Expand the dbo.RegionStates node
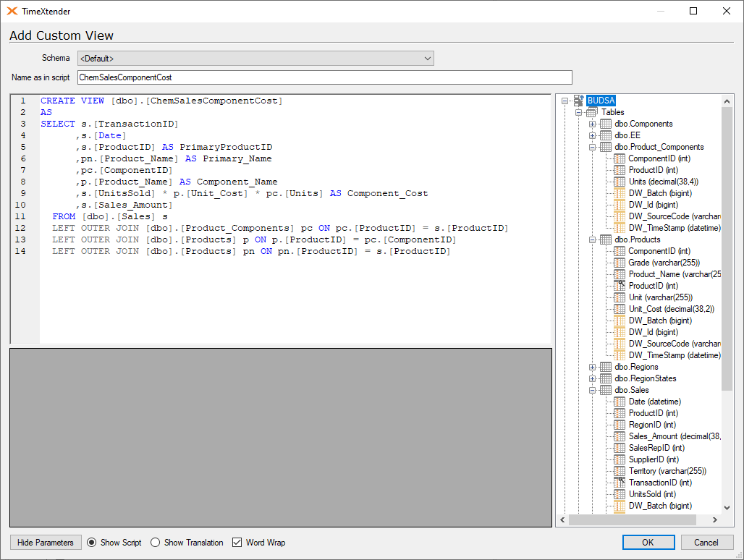The image size is (744, 560). [592, 378]
